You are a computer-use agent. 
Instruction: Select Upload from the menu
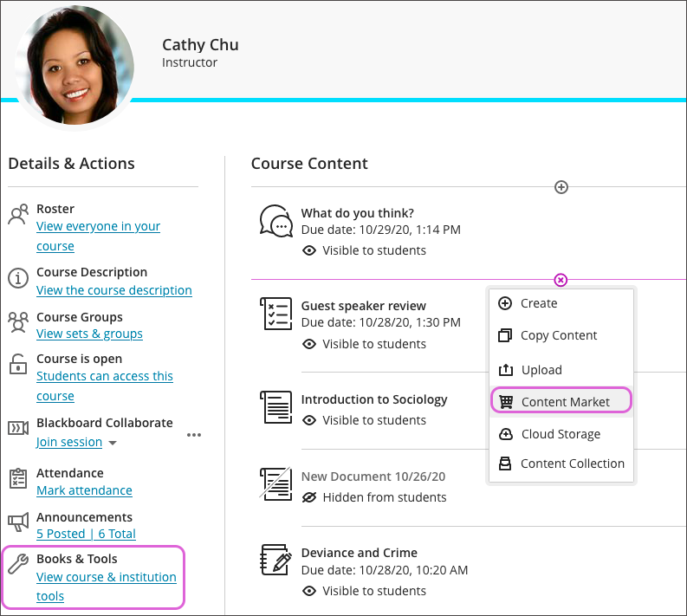click(x=561, y=370)
